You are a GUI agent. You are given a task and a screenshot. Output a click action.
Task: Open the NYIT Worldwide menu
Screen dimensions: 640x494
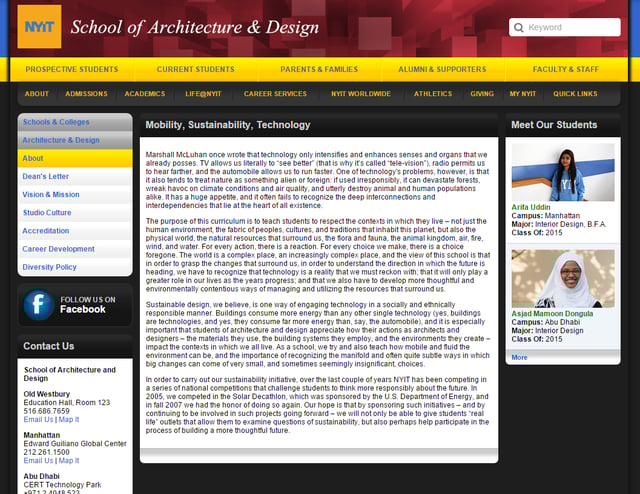pyautogui.click(x=361, y=94)
